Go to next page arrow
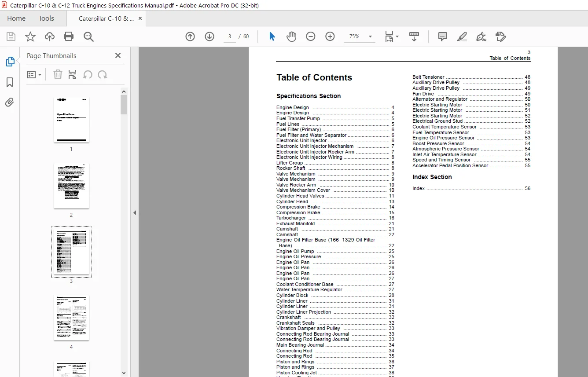Image resolution: width=588 pixels, height=377 pixels. coord(209,37)
